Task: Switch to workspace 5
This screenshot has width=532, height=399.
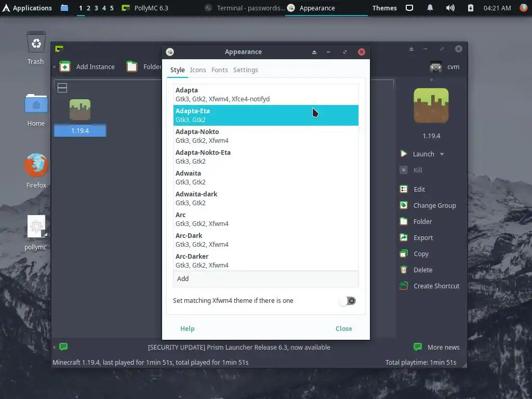Action: point(112,8)
